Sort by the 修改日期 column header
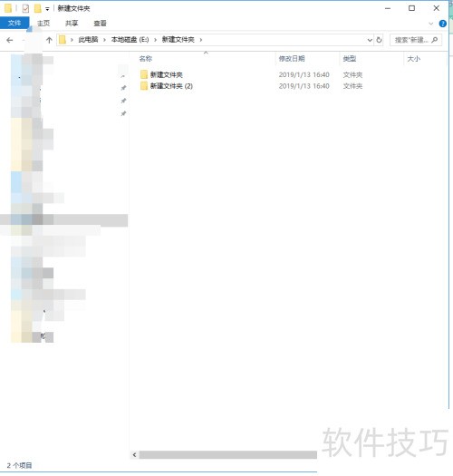The image size is (453, 476). point(292,59)
